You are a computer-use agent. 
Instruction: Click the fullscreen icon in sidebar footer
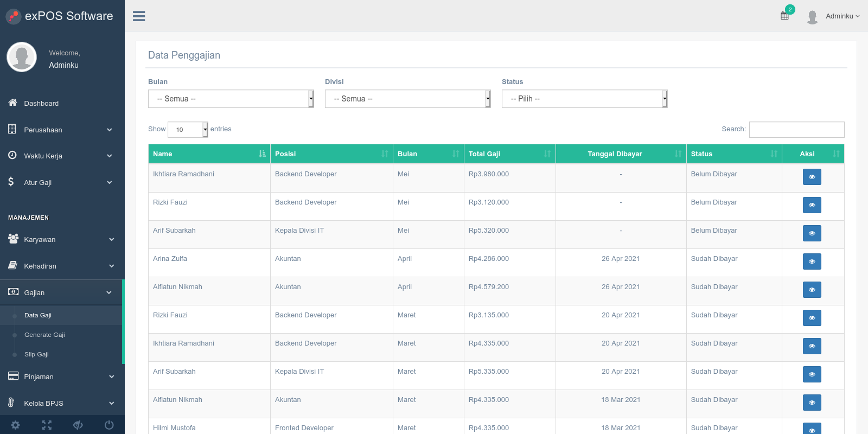(x=47, y=425)
